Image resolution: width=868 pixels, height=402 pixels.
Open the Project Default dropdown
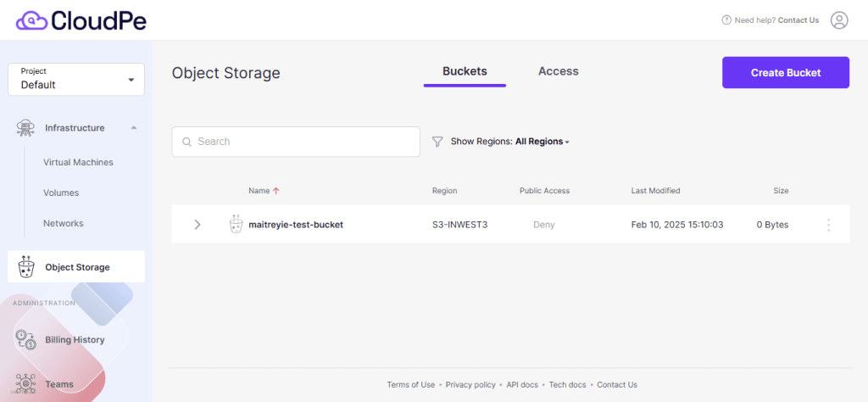click(76, 79)
